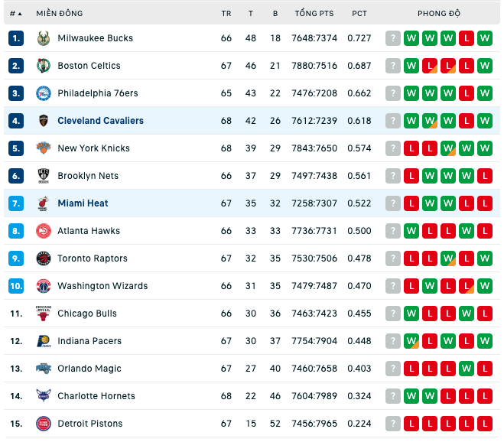This screenshot has height=442, width=504.
Task: Sort table by the # rank column
Action: [15, 14]
